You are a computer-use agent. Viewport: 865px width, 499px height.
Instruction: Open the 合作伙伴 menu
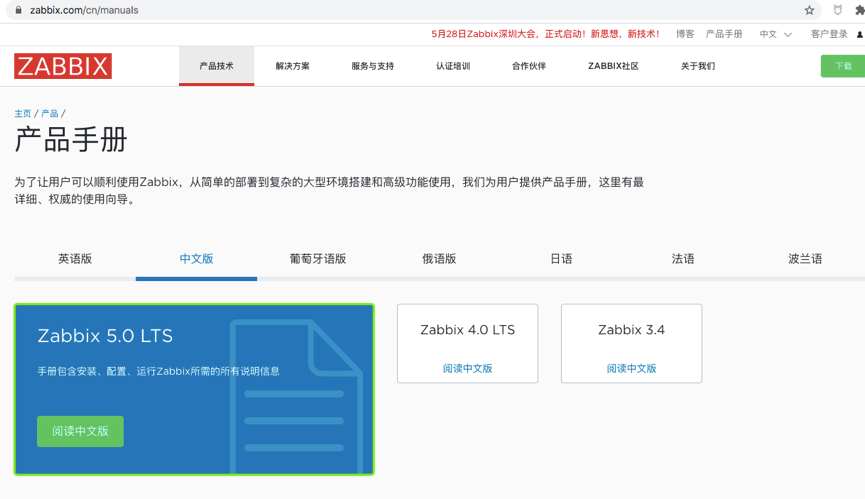click(x=528, y=66)
